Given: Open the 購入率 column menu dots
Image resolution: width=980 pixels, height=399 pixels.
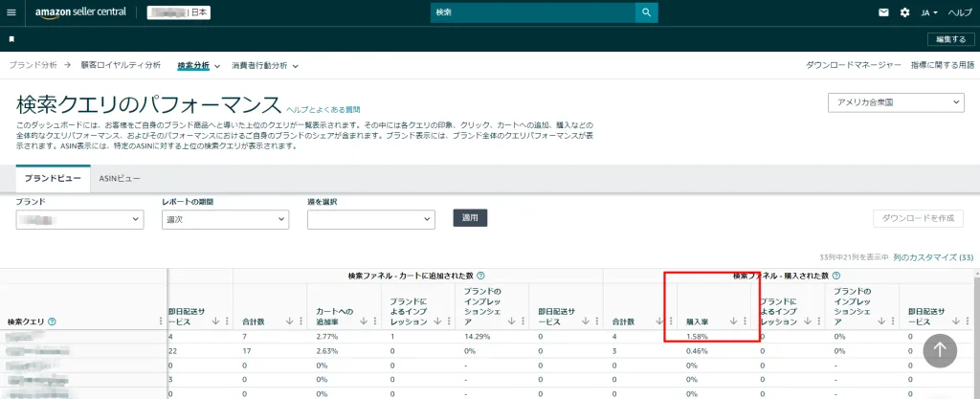Looking at the screenshot, I should pyautogui.click(x=745, y=321).
